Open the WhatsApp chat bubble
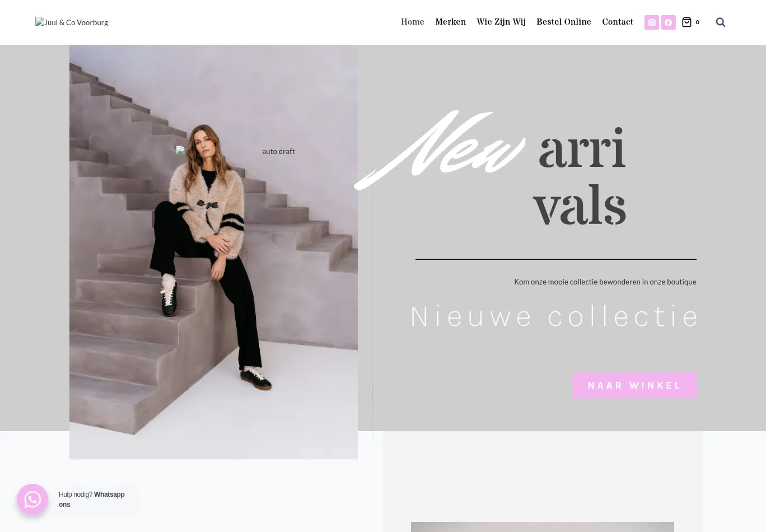766x532 pixels. [32, 500]
